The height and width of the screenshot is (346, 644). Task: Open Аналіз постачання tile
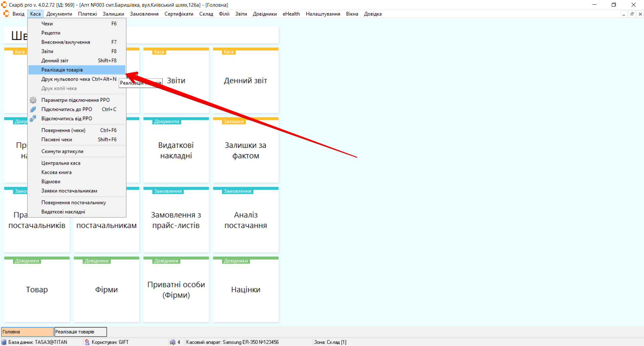(x=246, y=220)
